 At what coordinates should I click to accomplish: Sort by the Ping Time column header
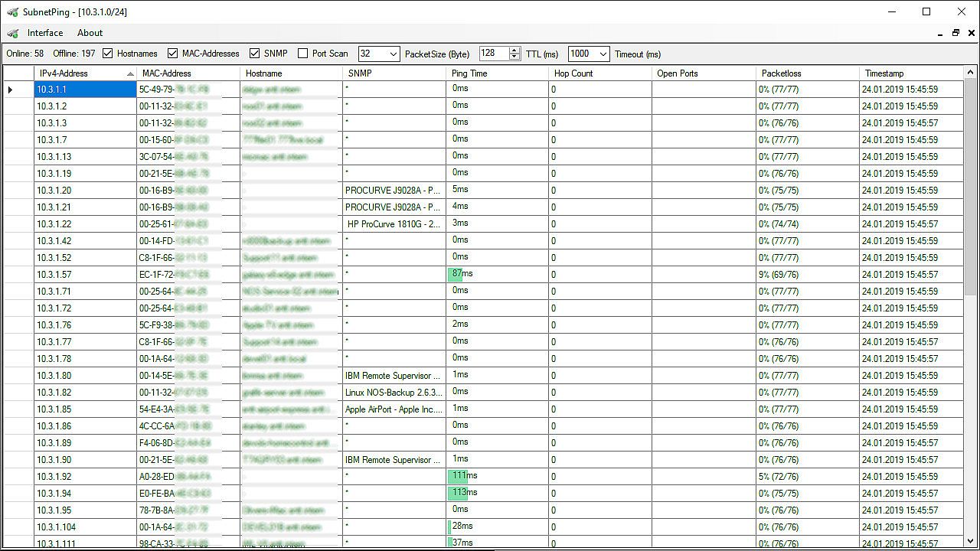tap(498, 73)
